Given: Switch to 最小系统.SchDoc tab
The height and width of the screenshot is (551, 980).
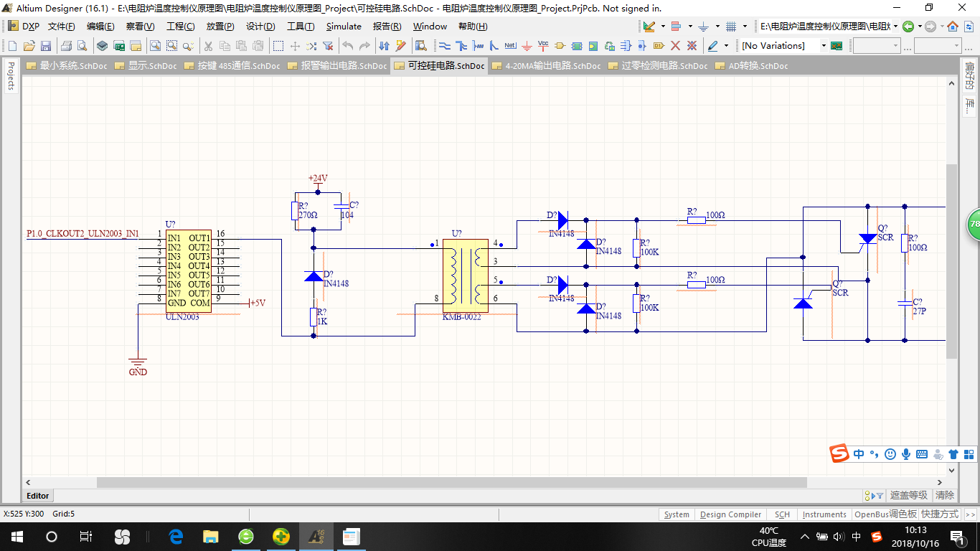Looking at the screenshot, I should [67, 65].
